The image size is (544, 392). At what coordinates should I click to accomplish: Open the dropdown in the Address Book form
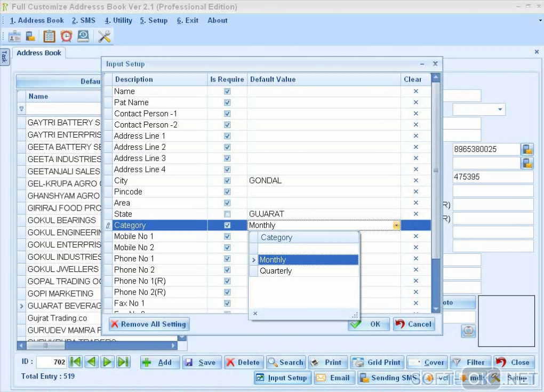pyautogui.click(x=500, y=109)
